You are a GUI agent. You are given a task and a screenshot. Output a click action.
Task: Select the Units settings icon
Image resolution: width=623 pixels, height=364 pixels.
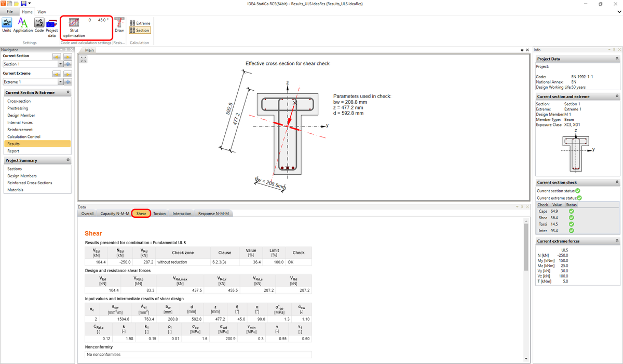(7, 23)
